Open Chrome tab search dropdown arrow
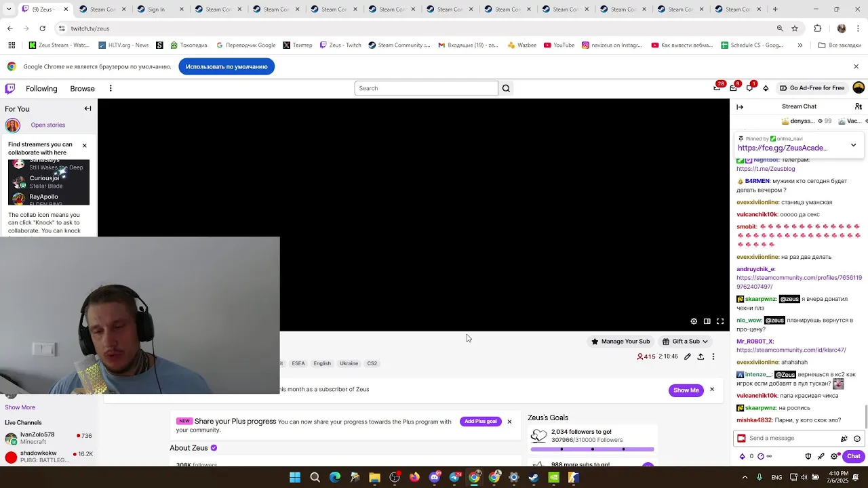 tap(9, 9)
